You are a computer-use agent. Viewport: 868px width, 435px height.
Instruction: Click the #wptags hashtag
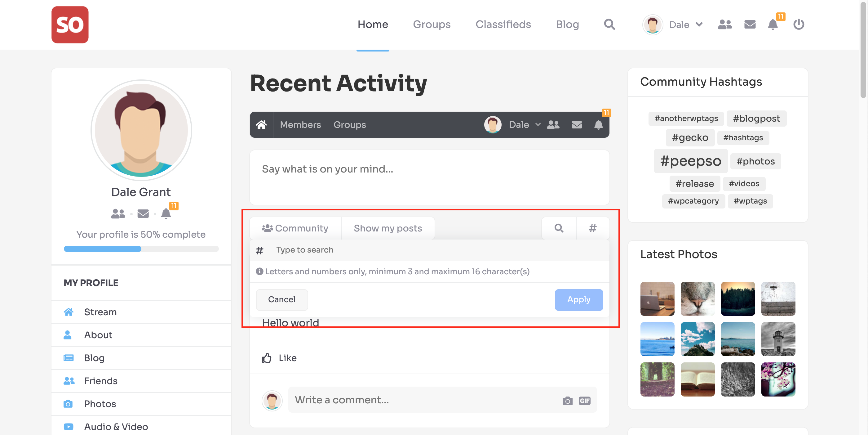click(750, 201)
